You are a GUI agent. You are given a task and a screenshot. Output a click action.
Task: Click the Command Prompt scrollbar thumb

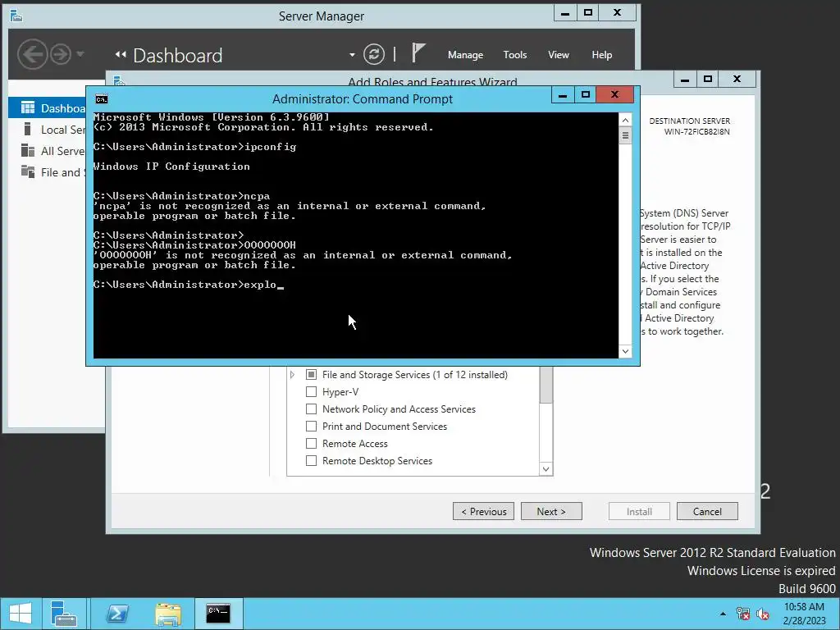tap(625, 135)
